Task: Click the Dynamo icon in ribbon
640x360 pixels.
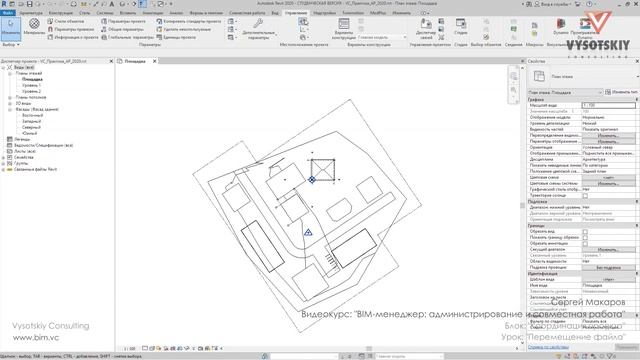Action: point(561,25)
